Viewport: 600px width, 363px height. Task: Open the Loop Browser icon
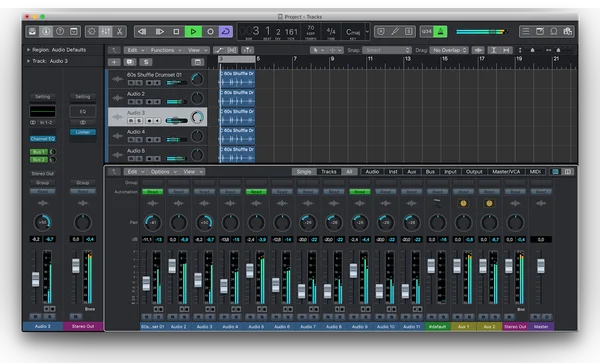[x=554, y=31]
